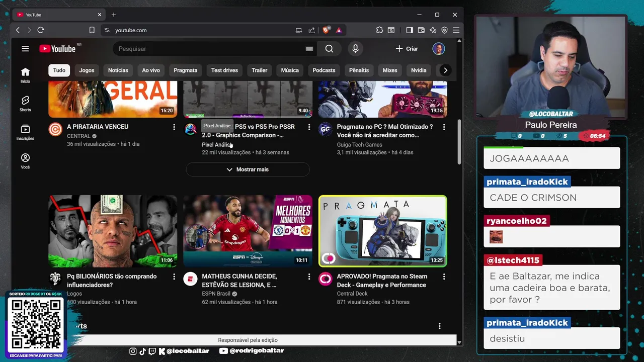Screen dimensions: 644x362
Task: Open the Manchester United highlights thumbnail
Action: click(248, 231)
